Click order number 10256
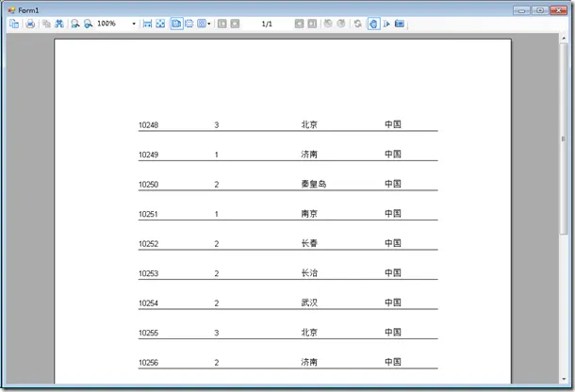This screenshot has width=575, height=392. tap(149, 363)
